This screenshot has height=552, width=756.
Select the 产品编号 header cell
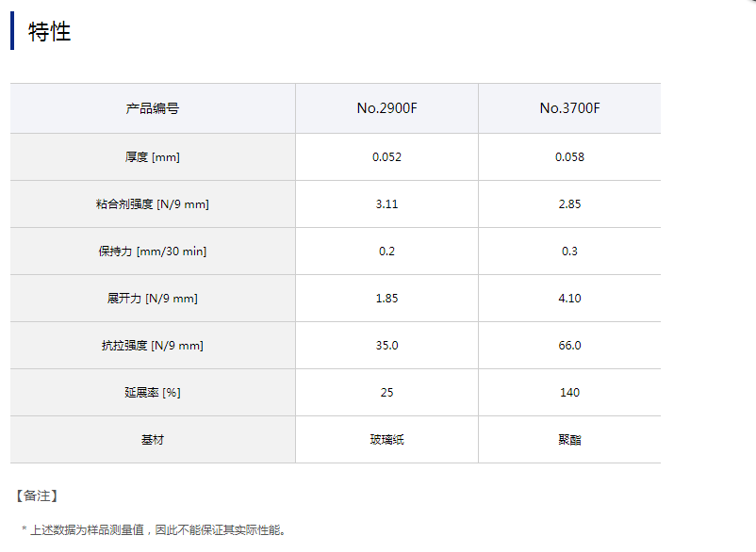pyautogui.click(x=153, y=108)
